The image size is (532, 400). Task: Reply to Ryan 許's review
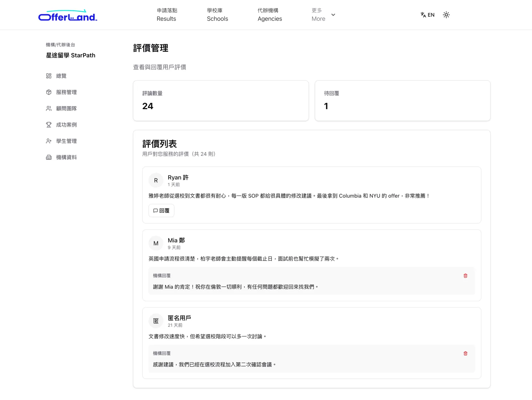pyautogui.click(x=161, y=211)
